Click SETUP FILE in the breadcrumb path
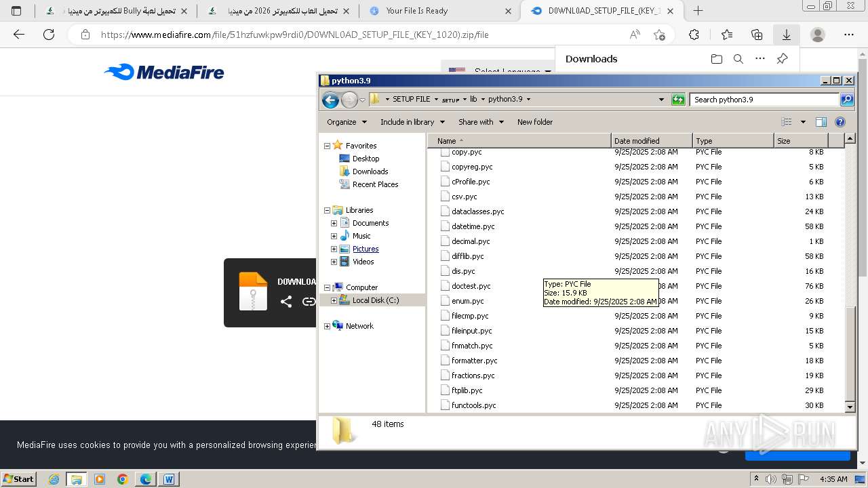 pyautogui.click(x=411, y=99)
